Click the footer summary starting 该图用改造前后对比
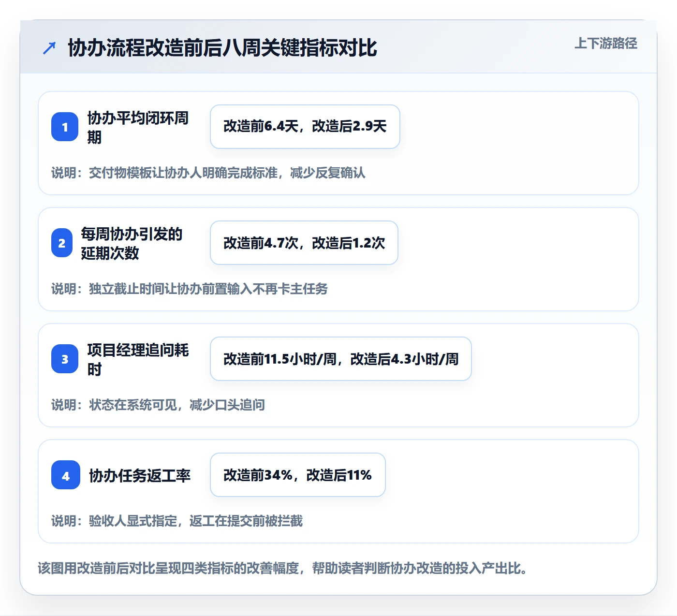The image size is (677, 616). pyautogui.click(x=282, y=568)
